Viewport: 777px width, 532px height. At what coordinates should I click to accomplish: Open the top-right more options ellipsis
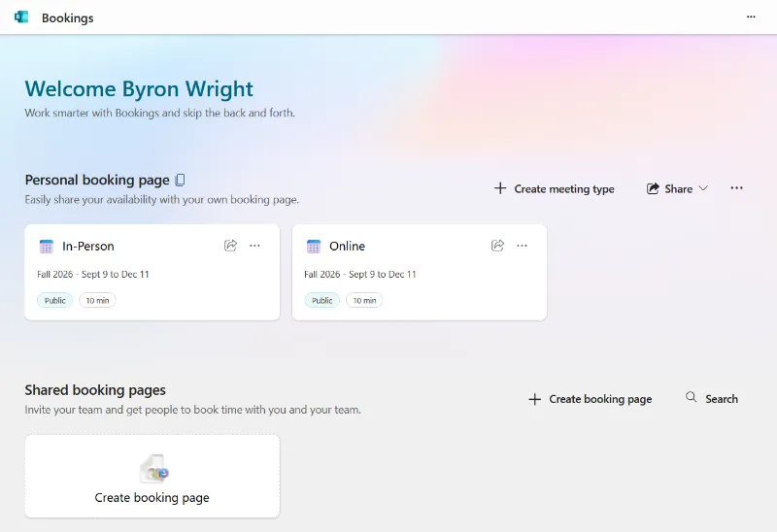coord(751,17)
